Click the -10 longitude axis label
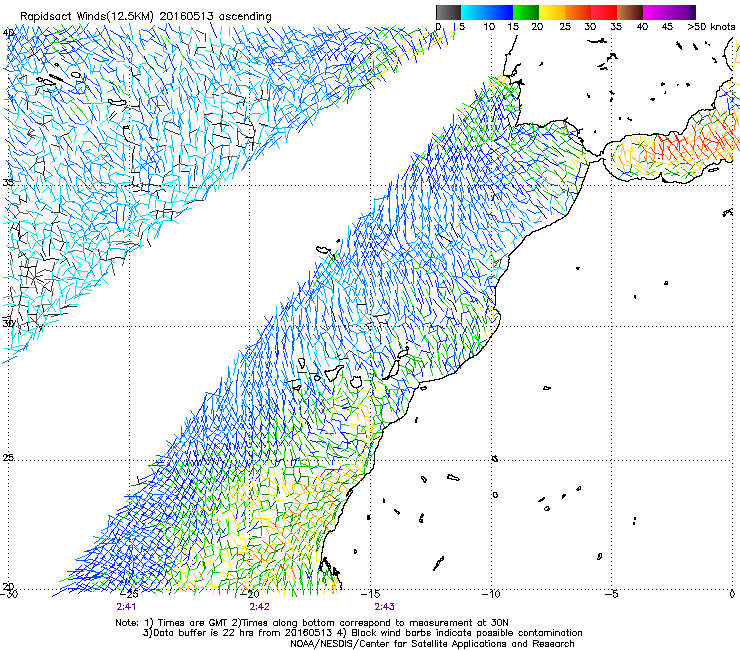The height and width of the screenshot is (650, 740). pyautogui.click(x=491, y=594)
